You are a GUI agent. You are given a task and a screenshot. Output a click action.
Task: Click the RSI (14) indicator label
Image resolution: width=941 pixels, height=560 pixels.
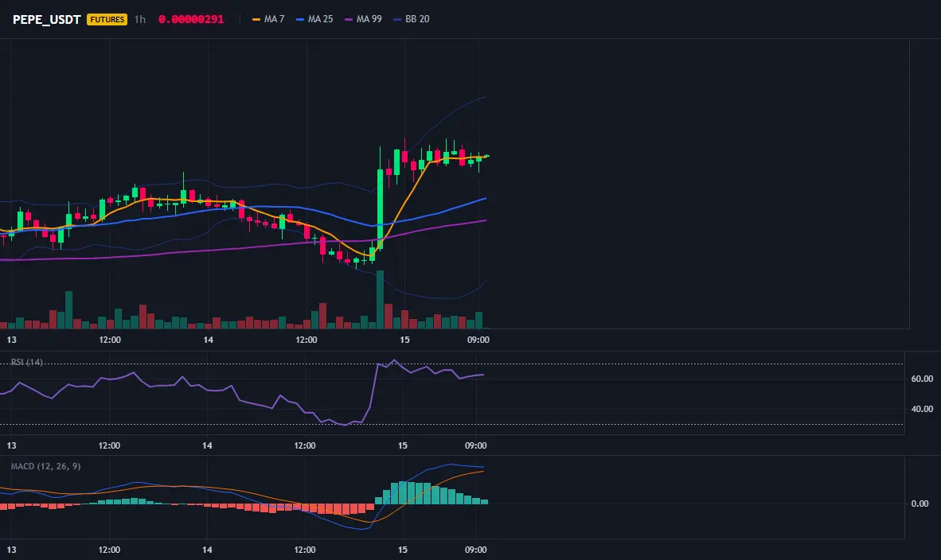coord(27,362)
